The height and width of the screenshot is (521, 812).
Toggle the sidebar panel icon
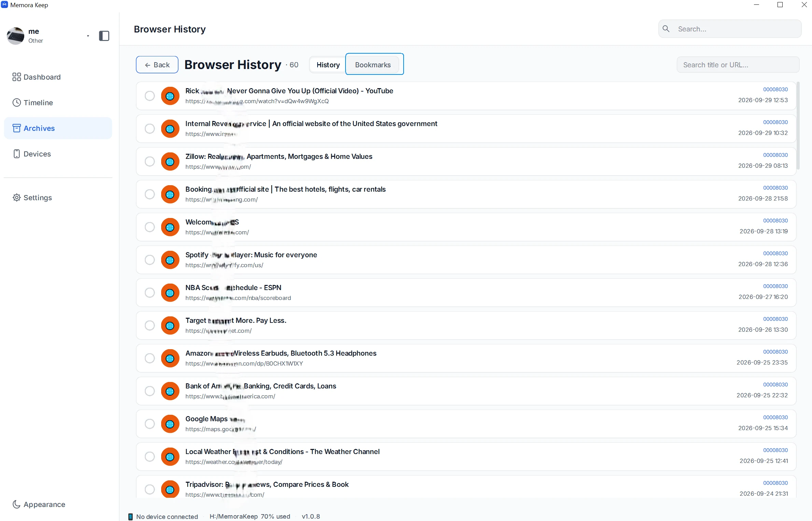[x=104, y=36]
